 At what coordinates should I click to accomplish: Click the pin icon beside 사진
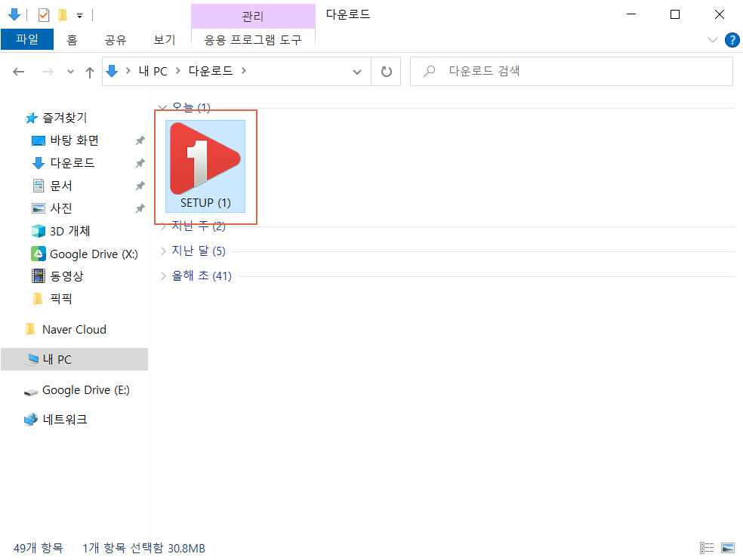coord(140,208)
